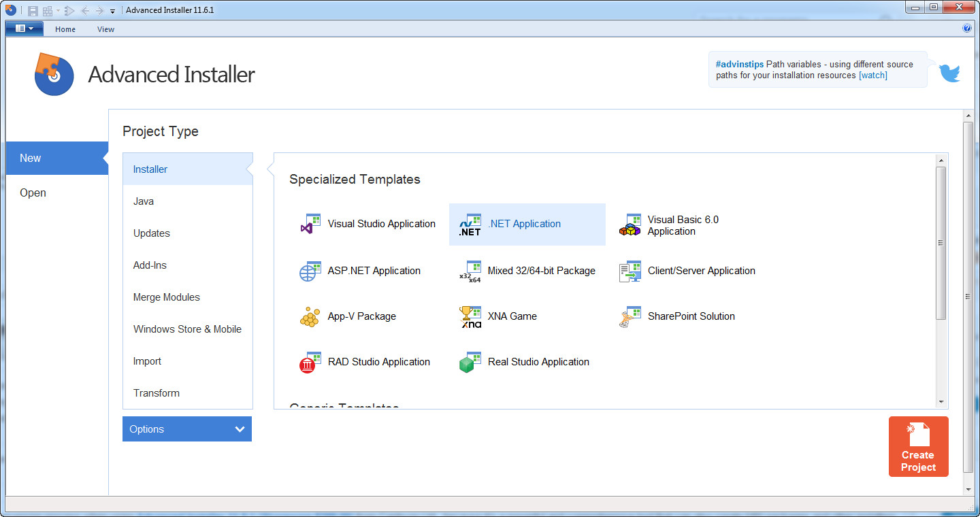Open the [watch] link about path variables
The height and width of the screenshot is (517, 980).
coord(872,75)
